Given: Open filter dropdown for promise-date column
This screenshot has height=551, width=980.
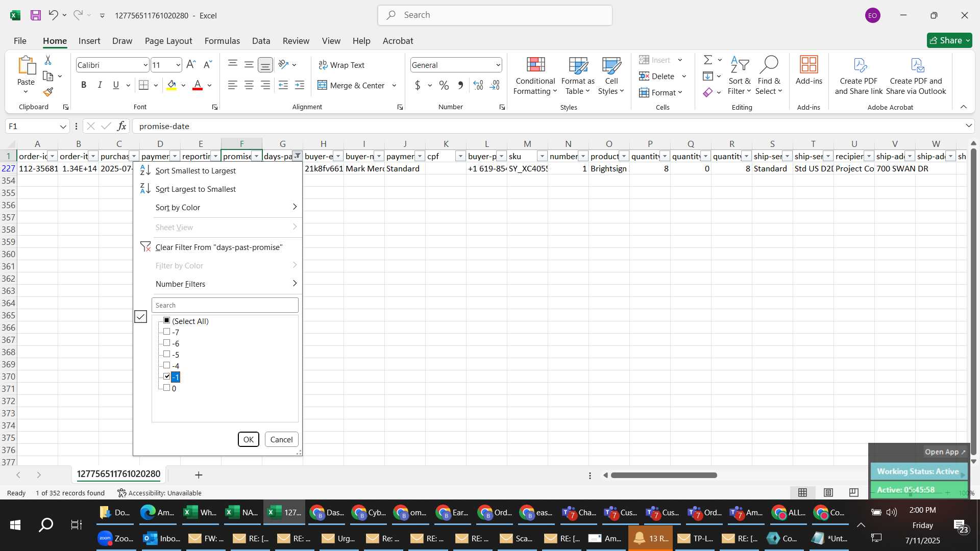Looking at the screenshot, I should tap(256, 157).
